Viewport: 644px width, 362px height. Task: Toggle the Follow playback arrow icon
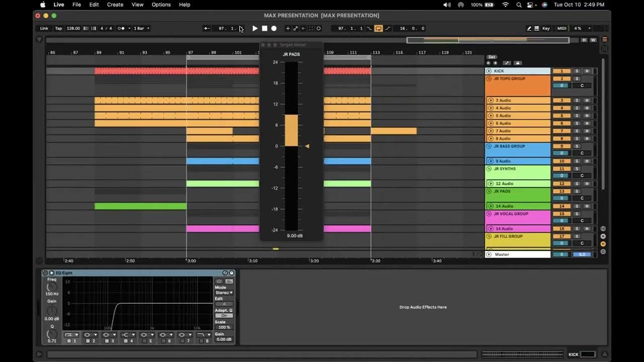click(206, 28)
